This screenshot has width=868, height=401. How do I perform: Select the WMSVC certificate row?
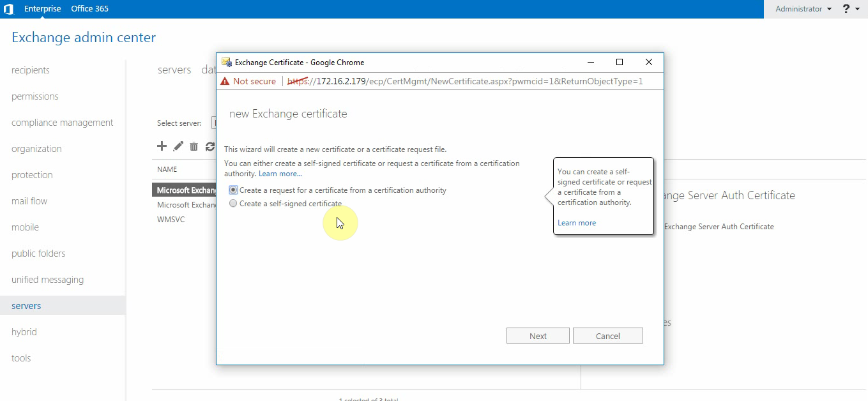(171, 220)
